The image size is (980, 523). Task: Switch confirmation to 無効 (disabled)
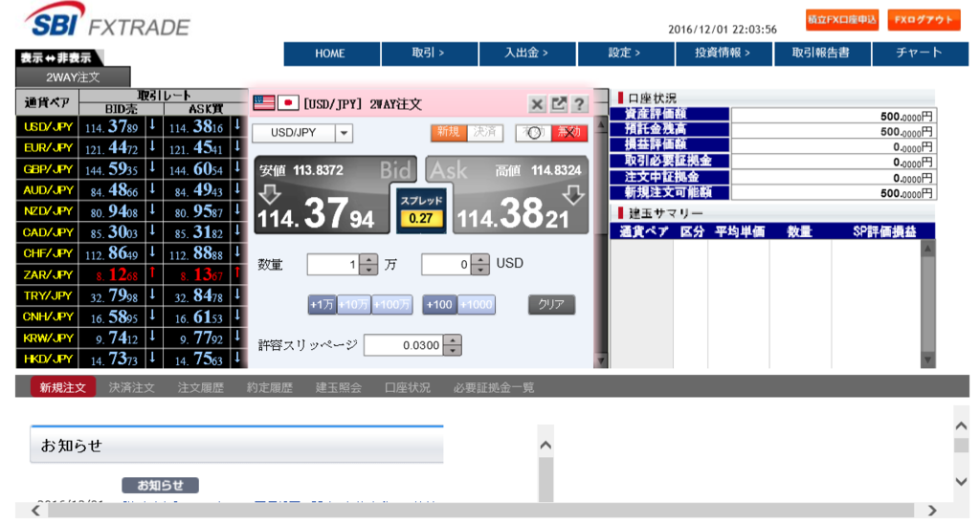[x=569, y=132]
